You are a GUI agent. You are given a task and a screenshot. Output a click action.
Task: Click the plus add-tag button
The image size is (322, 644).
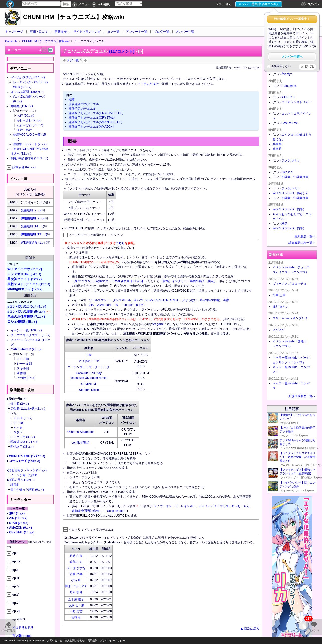(x=85, y=60)
